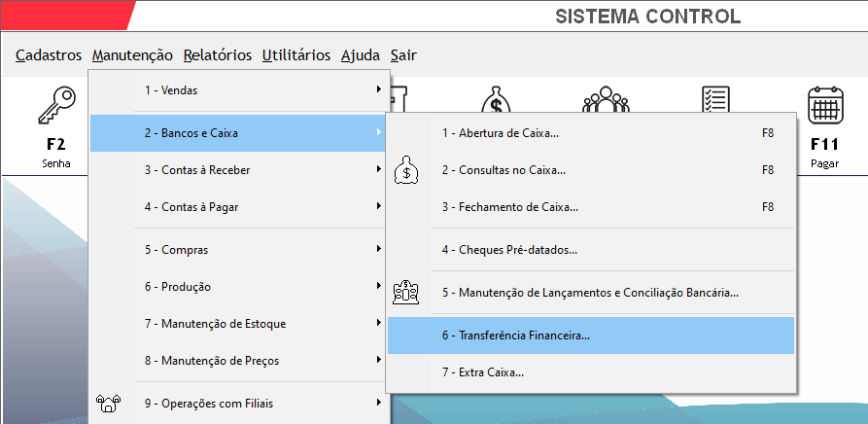Screen dimensions: 868x424
Task: Click the money bag icon beside Consultas no Caixa
Action: [x=406, y=170]
